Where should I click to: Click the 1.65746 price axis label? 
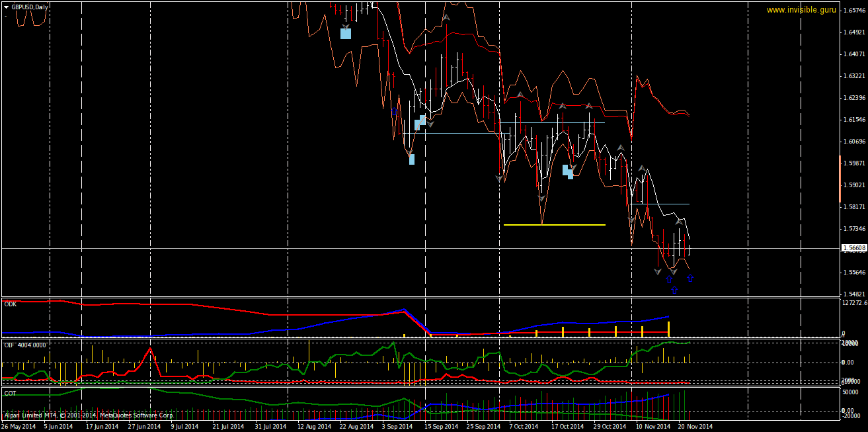(855, 11)
